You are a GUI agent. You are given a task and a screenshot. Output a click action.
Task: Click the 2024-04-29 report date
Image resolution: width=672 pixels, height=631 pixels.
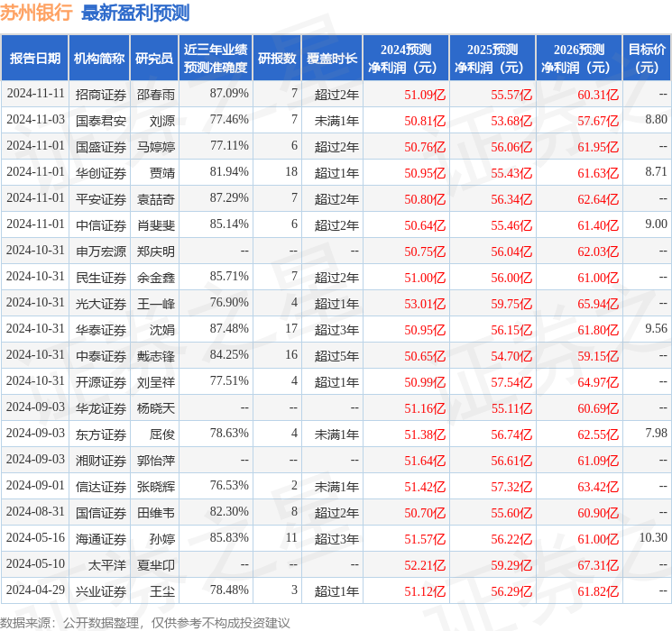pos(35,590)
